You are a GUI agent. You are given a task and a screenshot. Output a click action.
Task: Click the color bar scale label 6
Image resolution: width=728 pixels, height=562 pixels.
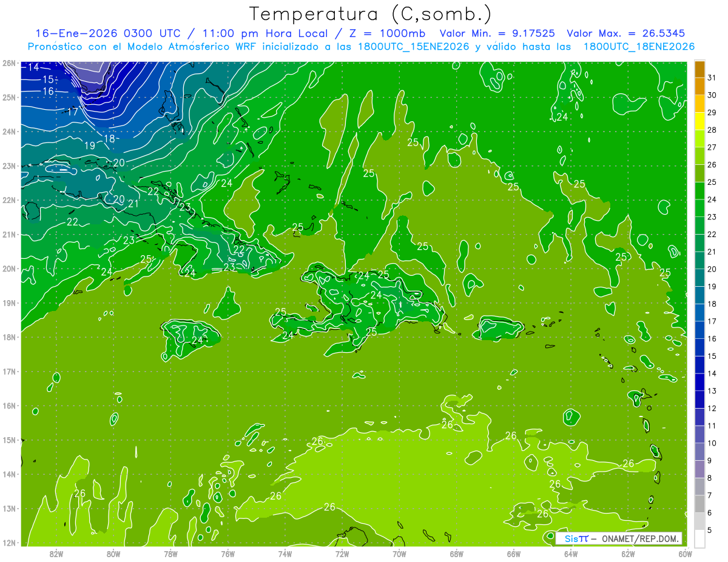click(x=709, y=513)
